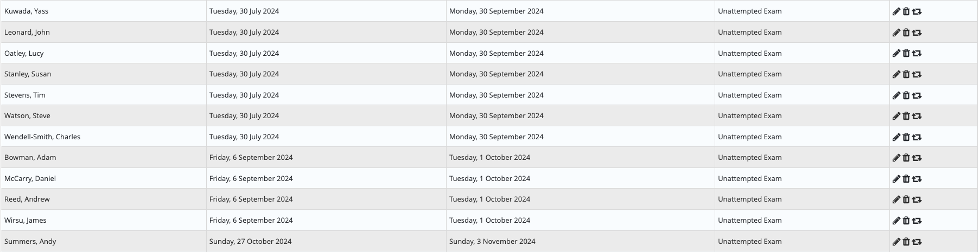The height and width of the screenshot is (252, 980).
Task: Click the edit pencil for Kuwada, Yass
Action: pyautogui.click(x=896, y=11)
